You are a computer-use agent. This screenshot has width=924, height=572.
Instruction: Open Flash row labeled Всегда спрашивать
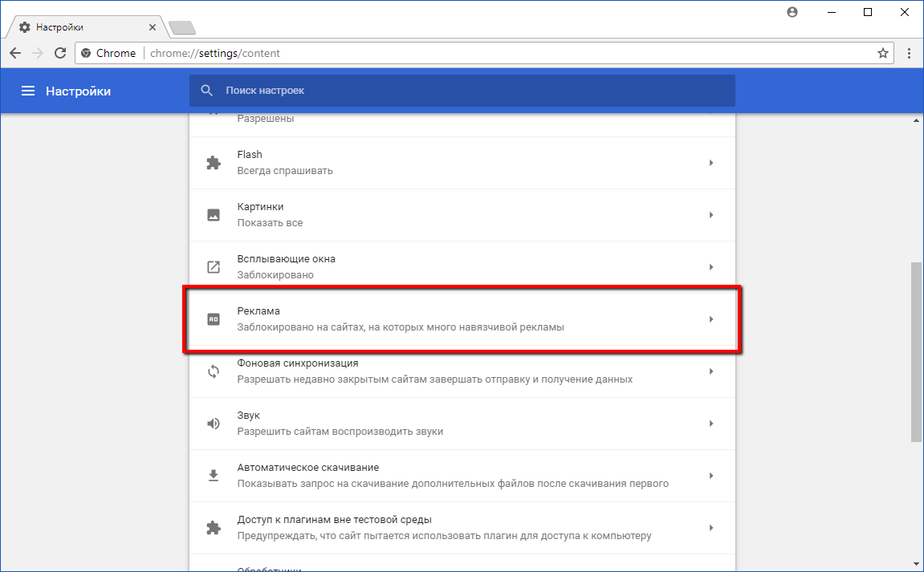[462, 163]
